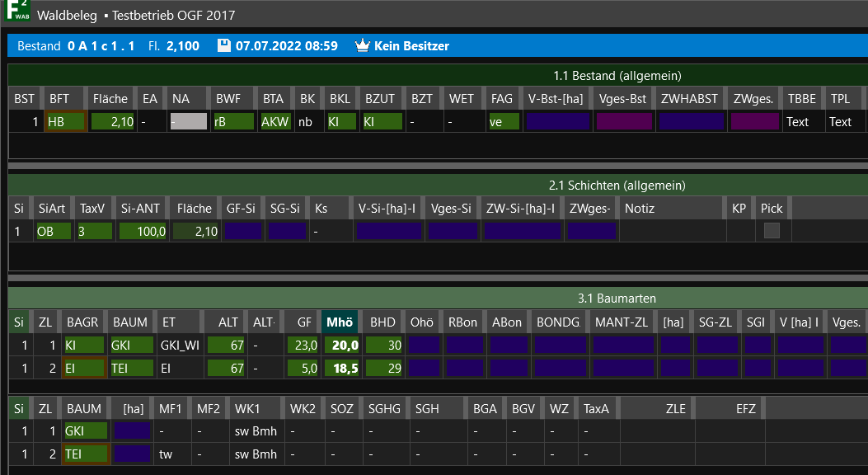Click the F2 WAB application logo

click(x=16, y=14)
